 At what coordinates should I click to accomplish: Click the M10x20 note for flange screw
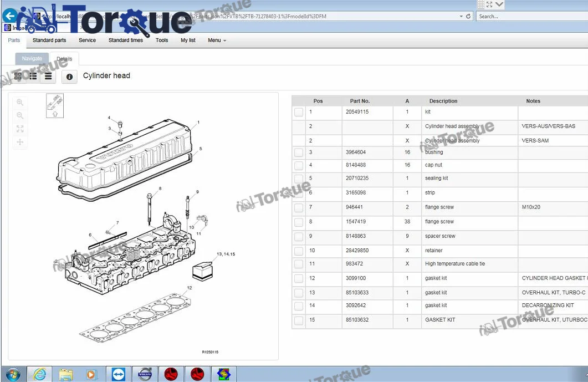[530, 207]
